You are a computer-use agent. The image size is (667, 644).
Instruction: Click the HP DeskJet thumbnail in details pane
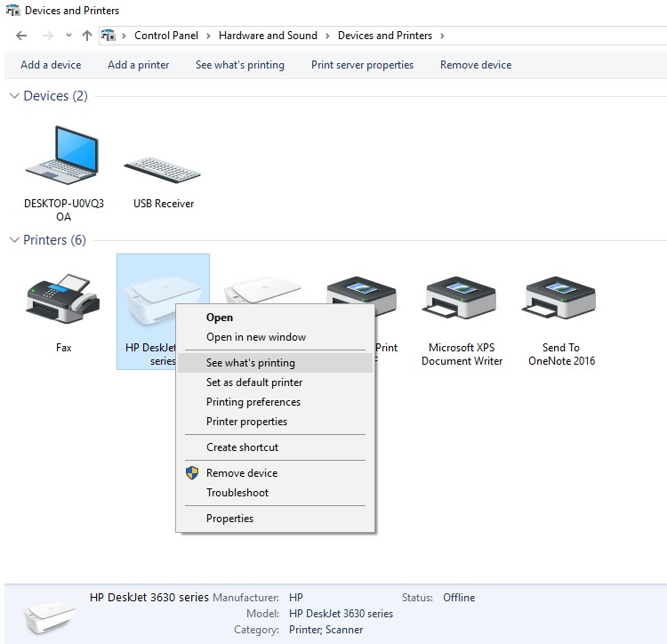click(50, 613)
